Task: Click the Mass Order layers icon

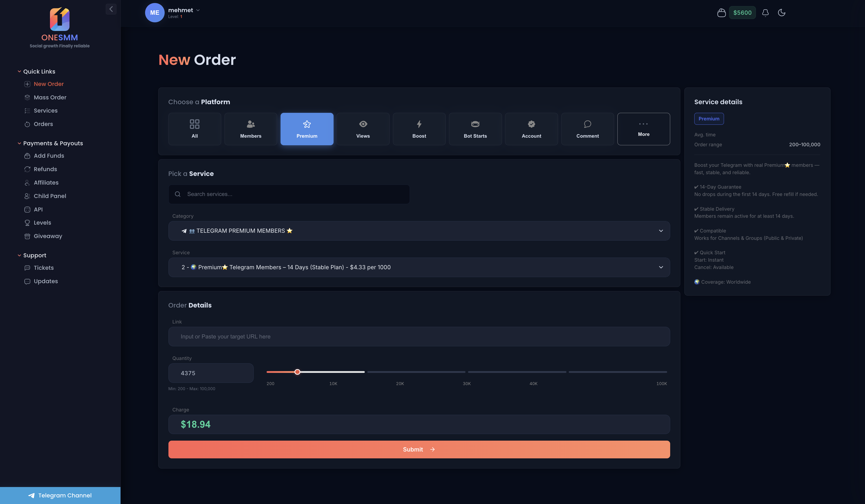Action: point(27,97)
